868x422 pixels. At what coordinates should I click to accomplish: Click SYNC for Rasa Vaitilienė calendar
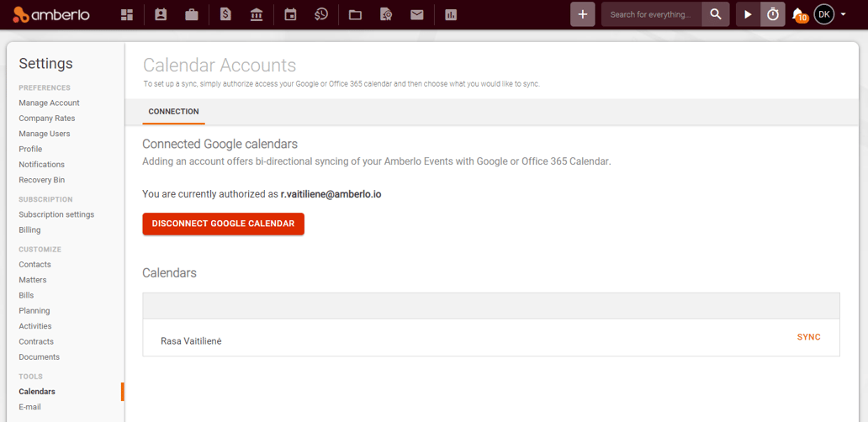tap(809, 337)
